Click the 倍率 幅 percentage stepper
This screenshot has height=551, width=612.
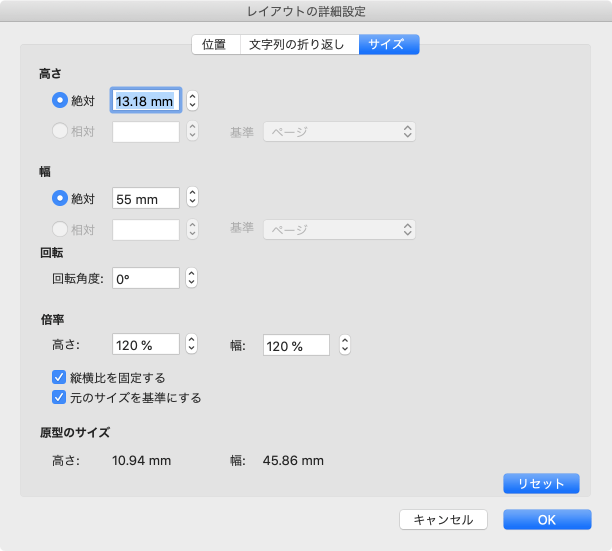tap(344, 344)
